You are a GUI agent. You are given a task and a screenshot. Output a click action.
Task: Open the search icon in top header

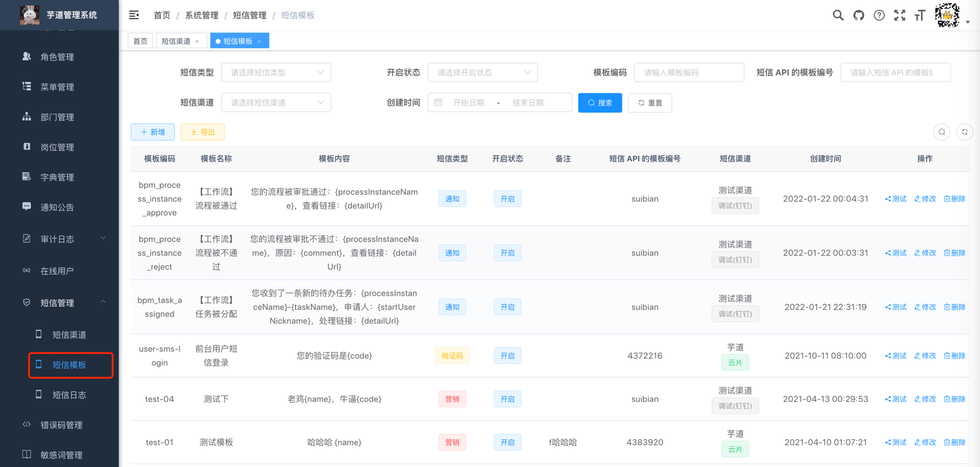(838, 16)
